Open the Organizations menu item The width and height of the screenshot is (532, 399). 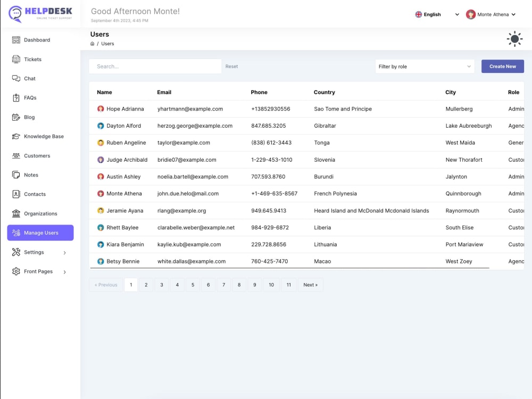pos(40,213)
